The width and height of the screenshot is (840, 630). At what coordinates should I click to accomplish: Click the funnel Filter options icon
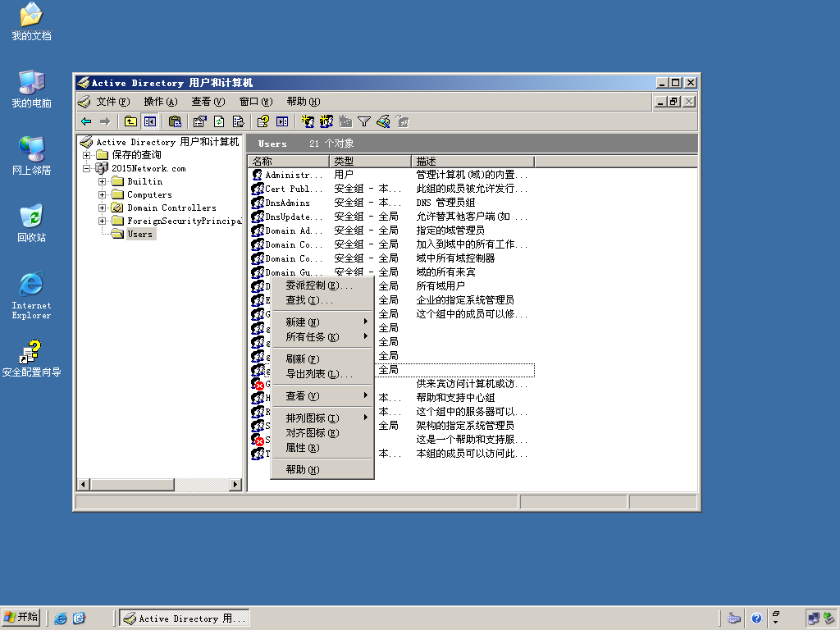click(x=364, y=121)
